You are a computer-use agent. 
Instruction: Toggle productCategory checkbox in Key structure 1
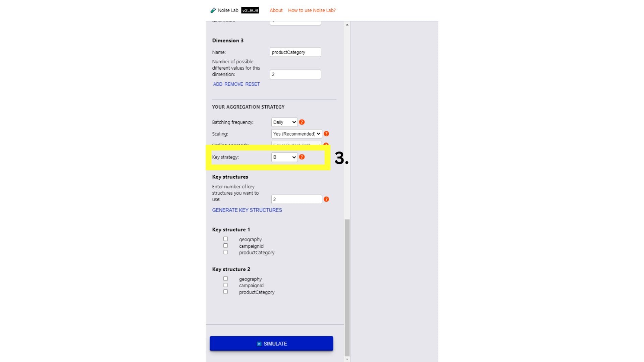[x=225, y=252]
